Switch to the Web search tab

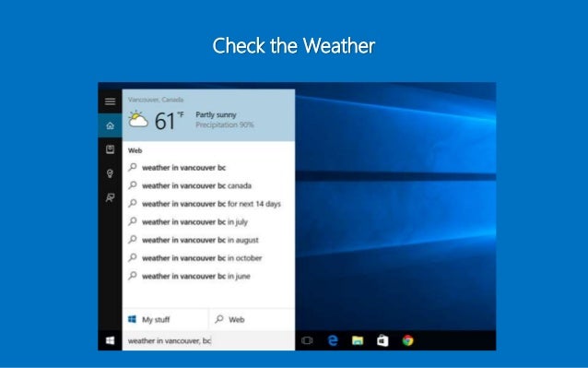(252, 320)
